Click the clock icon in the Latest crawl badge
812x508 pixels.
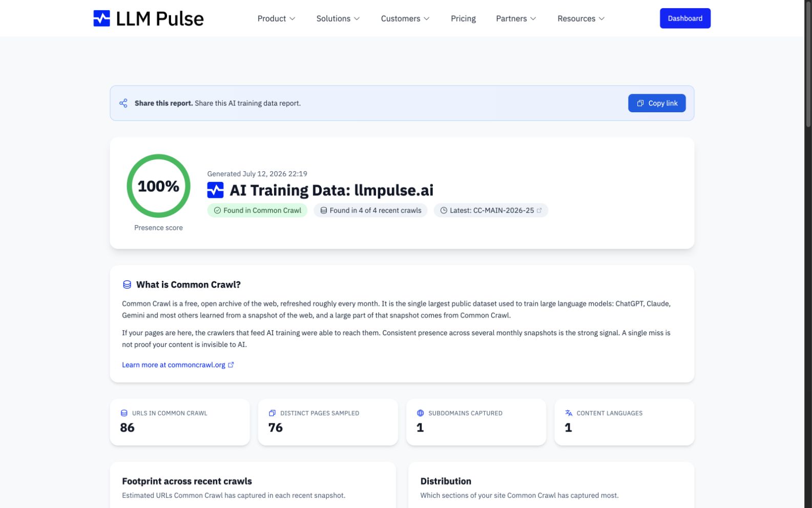444,210
